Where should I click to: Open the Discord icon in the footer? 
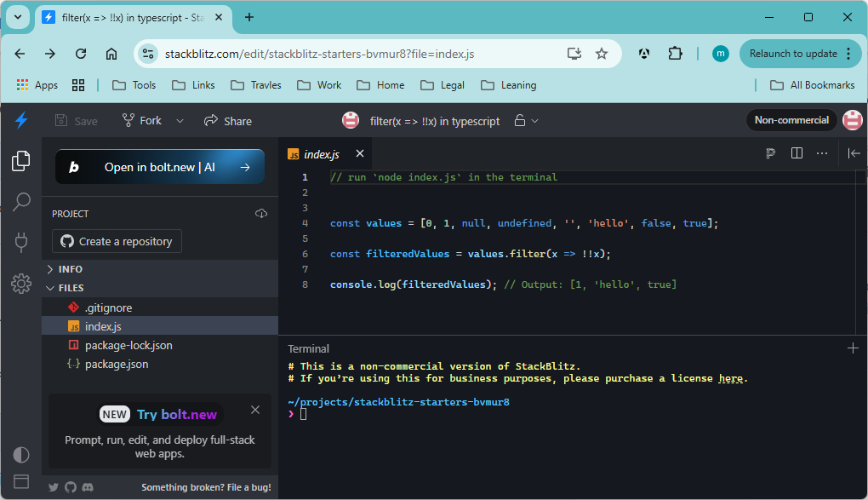(x=88, y=487)
